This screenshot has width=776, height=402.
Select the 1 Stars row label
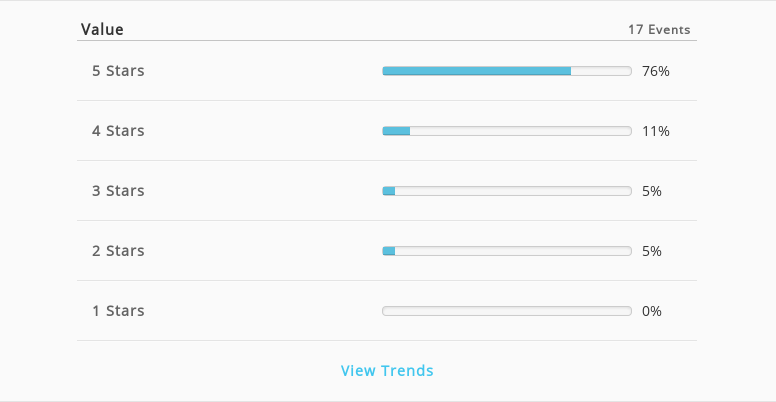click(118, 311)
